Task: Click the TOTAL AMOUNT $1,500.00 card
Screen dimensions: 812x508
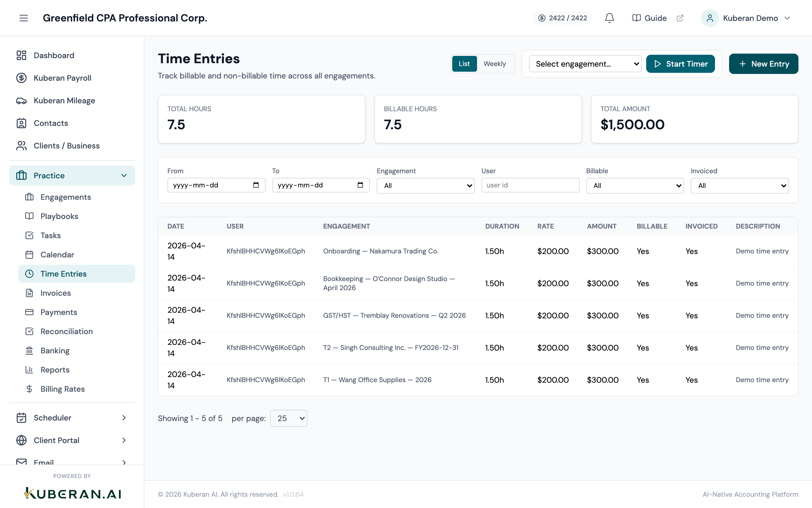Action: (694, 119)
